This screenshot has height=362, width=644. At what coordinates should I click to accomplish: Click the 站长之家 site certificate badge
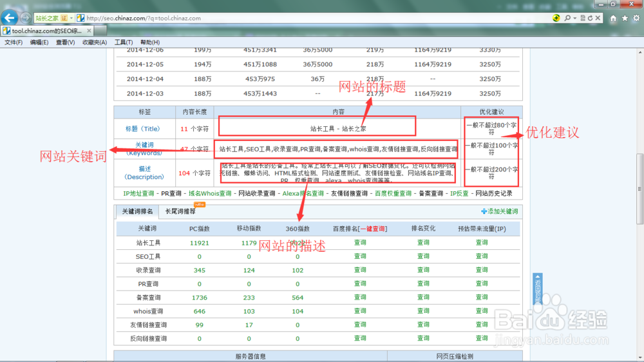tap(52, 18)
